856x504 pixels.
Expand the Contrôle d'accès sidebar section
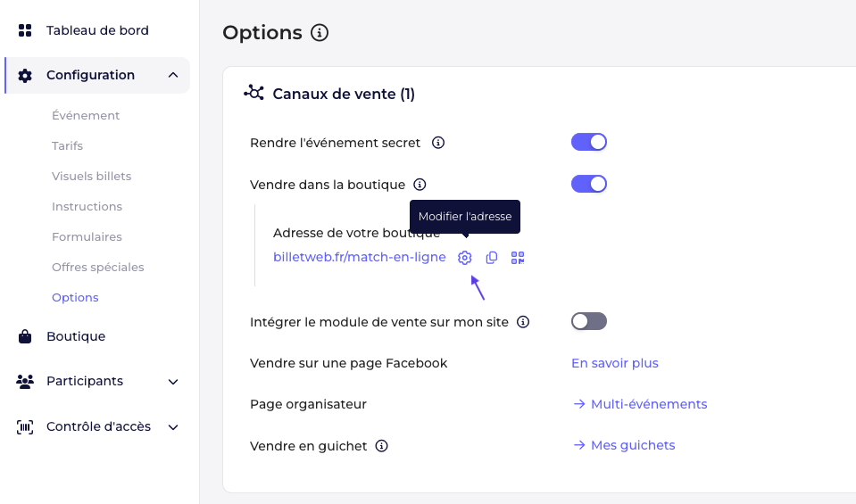173,427
